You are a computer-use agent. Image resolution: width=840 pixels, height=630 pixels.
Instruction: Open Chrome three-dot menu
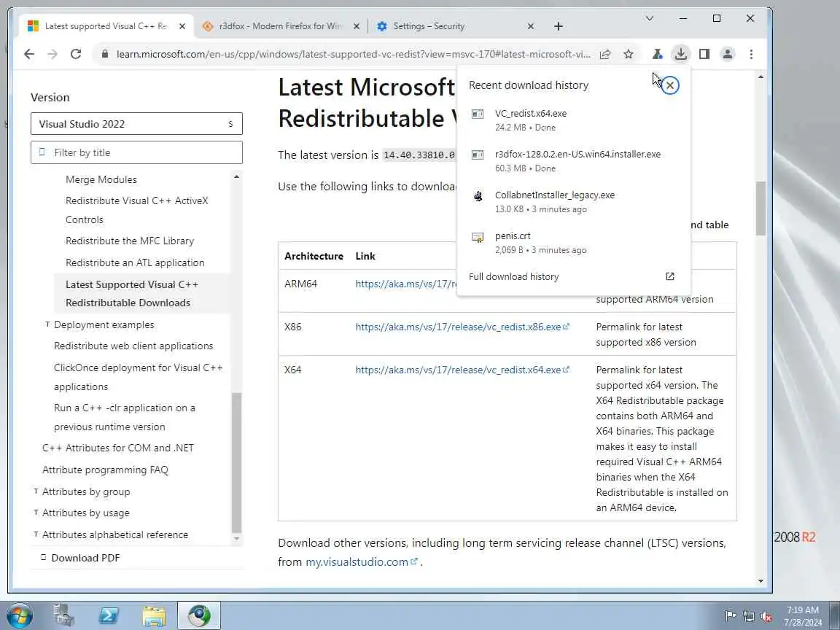751,54
